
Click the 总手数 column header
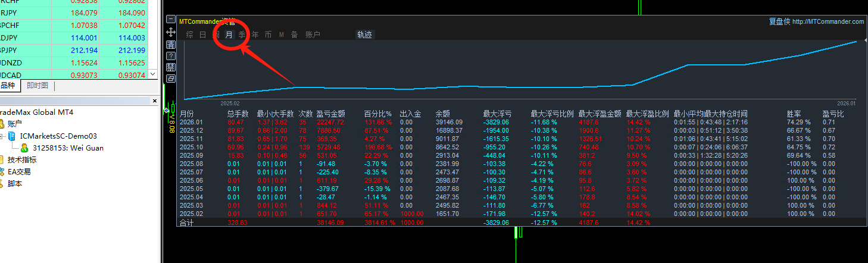click(238, 114)
